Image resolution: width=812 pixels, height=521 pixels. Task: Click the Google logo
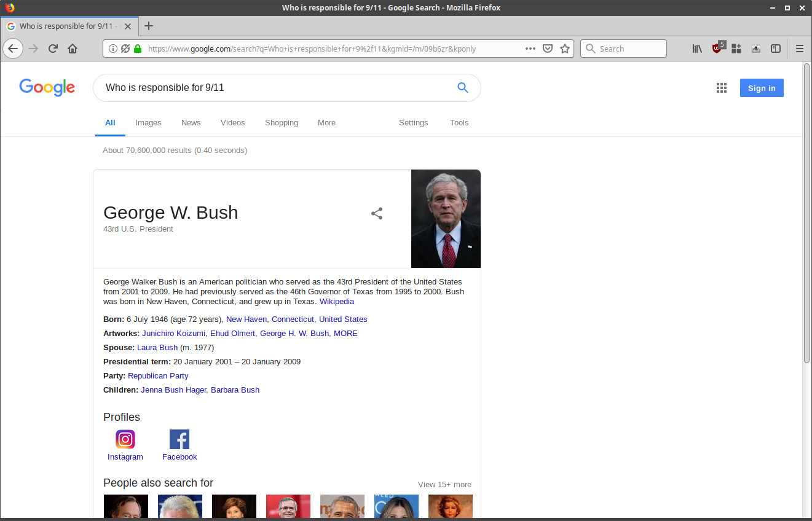click(x=47, y=87)
